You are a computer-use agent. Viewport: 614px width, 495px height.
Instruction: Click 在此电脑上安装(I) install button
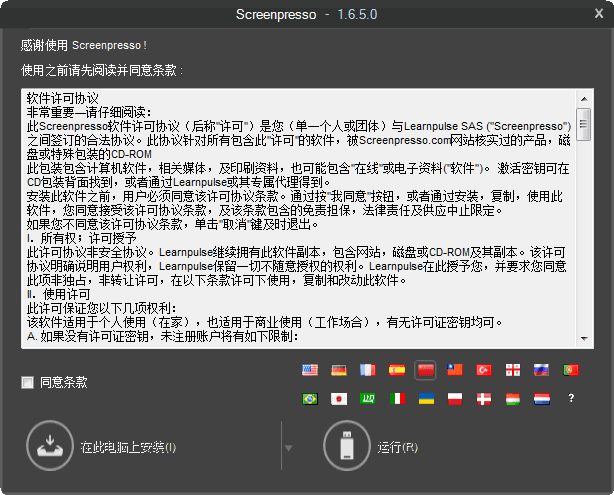point(101,446)
